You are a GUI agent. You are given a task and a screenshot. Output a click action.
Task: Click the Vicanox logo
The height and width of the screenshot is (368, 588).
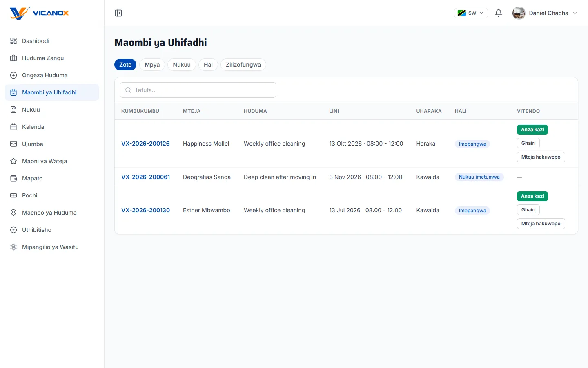coord(39,13)
